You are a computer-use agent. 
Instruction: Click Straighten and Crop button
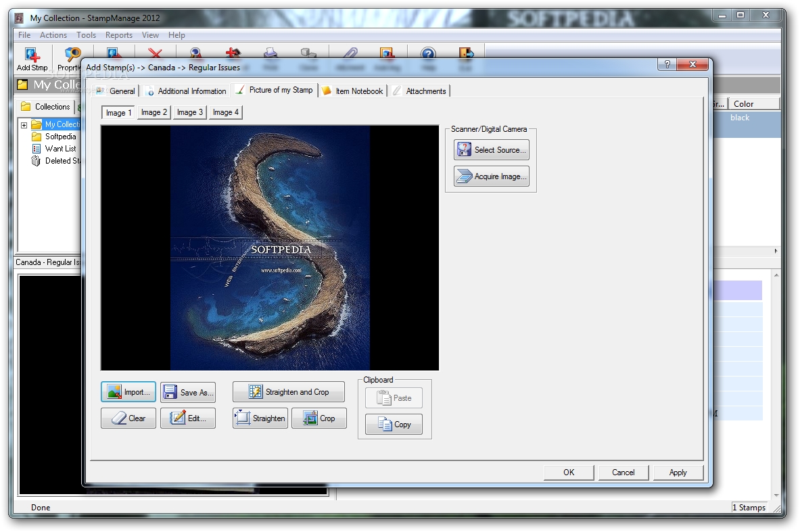(x=289, y=391)
